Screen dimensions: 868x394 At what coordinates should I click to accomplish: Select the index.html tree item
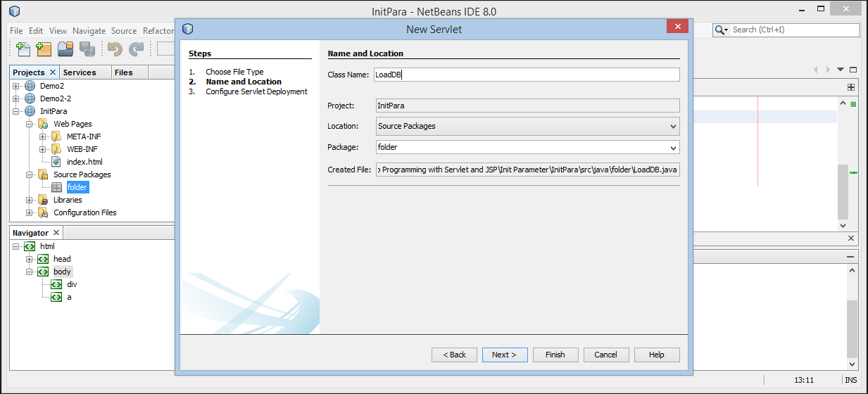(84, 162)
